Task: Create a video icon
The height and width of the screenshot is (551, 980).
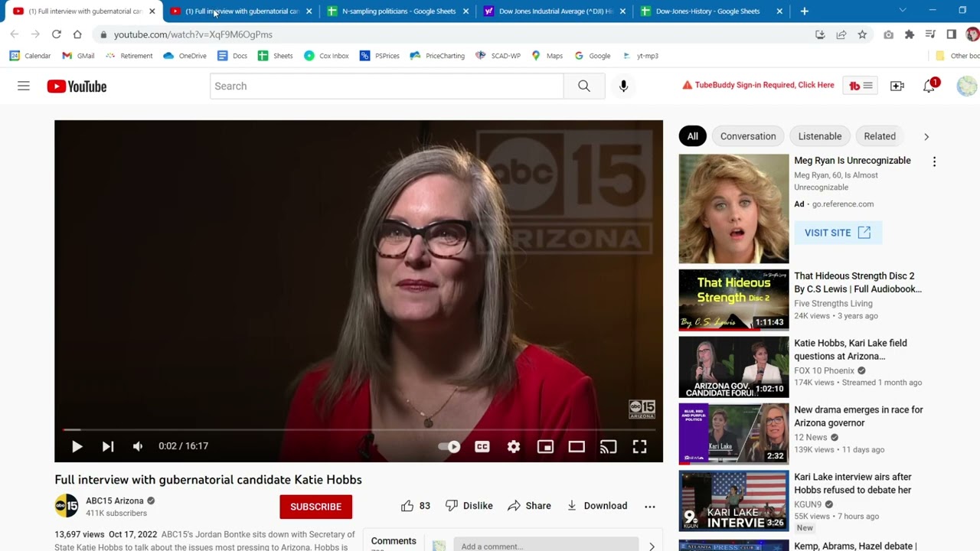Action: 897,86
